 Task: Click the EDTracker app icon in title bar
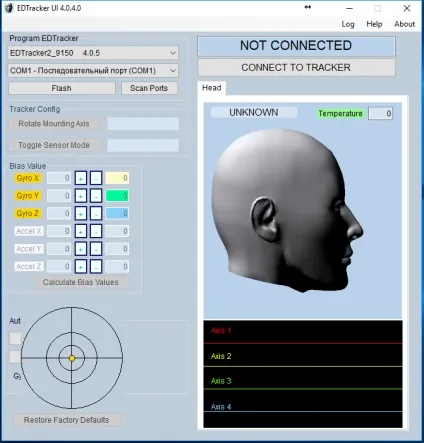point(9,8)
